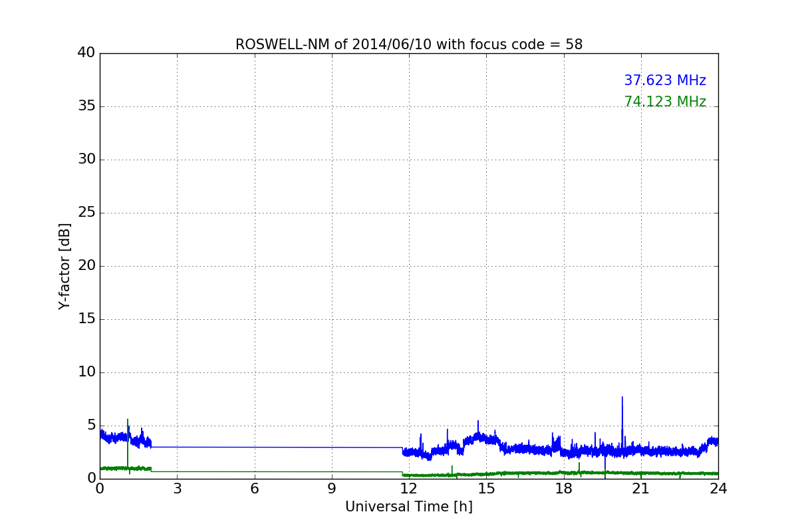Click the Universal Time [h] axis label

[409, 507]
